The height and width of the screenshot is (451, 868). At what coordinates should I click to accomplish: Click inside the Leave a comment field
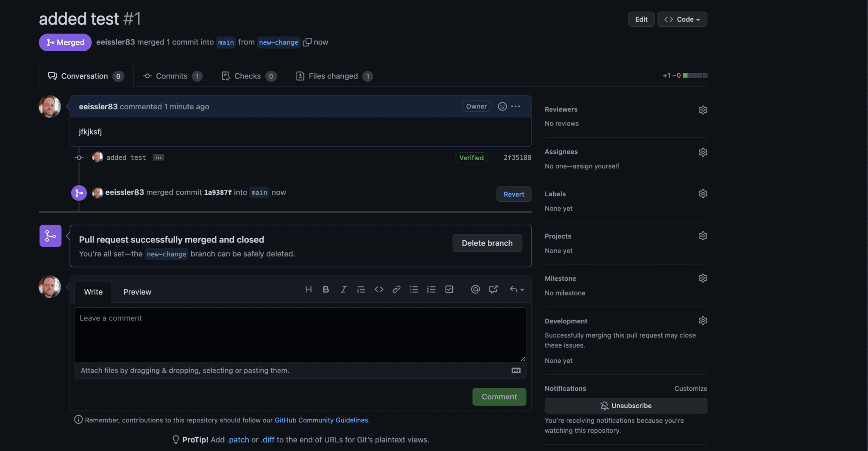click(299, 334)
